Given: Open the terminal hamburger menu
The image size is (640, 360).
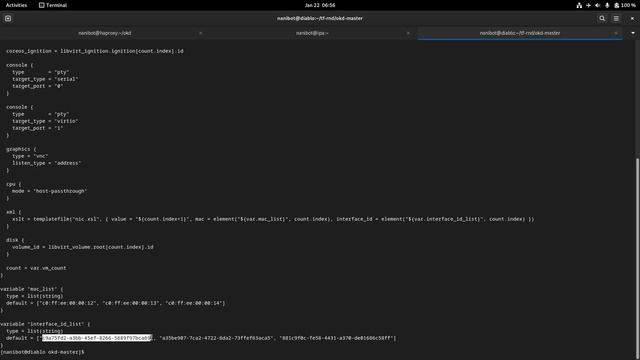Looking at the screenshot, I should pyautogui.click(x=616, y=18).
